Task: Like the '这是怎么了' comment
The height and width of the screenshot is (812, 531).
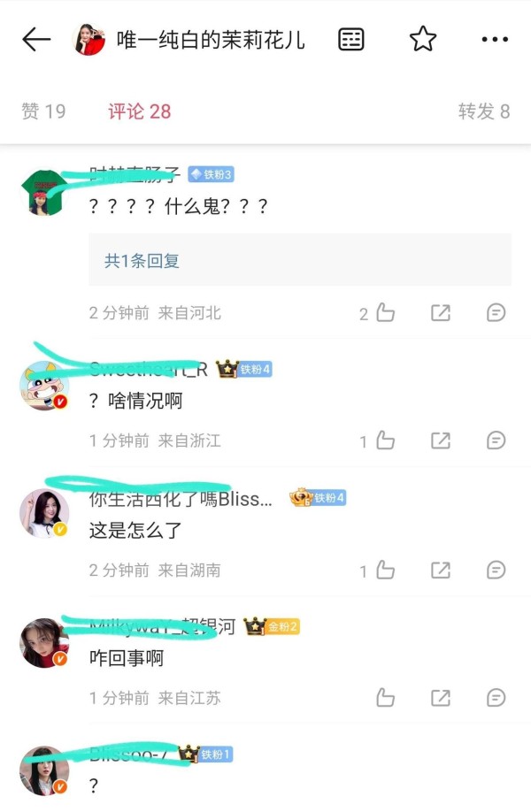Action: pyautogui.click(x=385, y=570)
